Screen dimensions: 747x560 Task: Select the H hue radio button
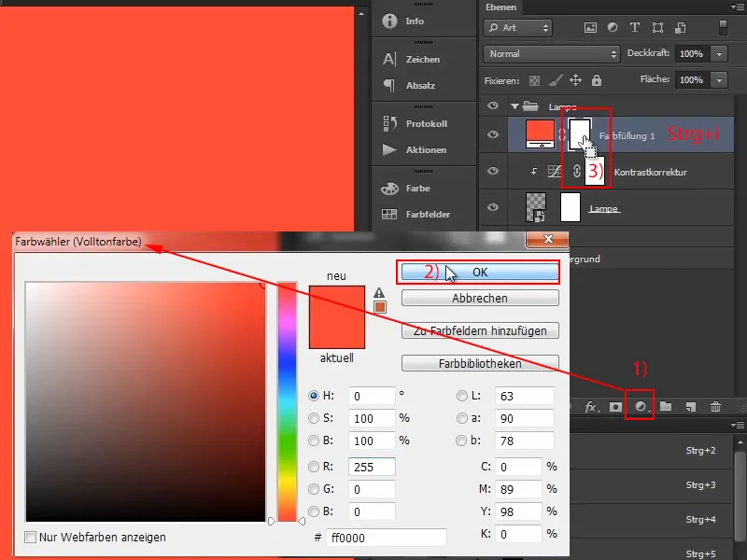pyautogui.click(x=314, y=396)
